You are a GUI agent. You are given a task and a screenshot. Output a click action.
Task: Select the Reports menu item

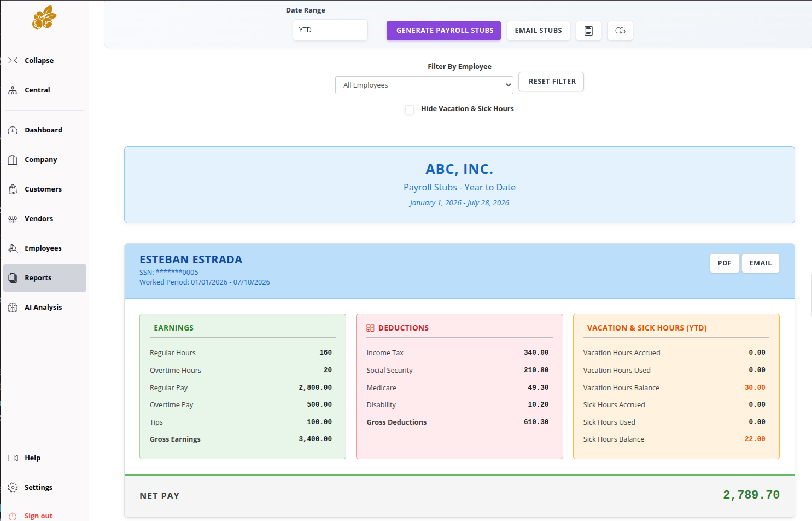point(45,278)
